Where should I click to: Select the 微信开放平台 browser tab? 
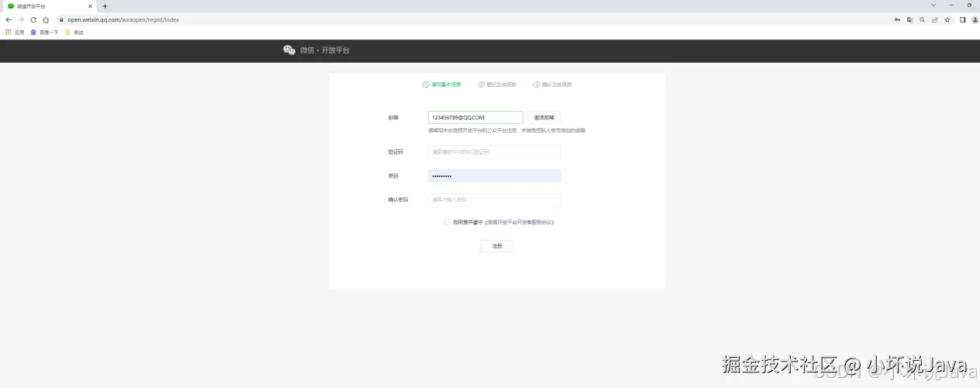[x=50, y=5]
